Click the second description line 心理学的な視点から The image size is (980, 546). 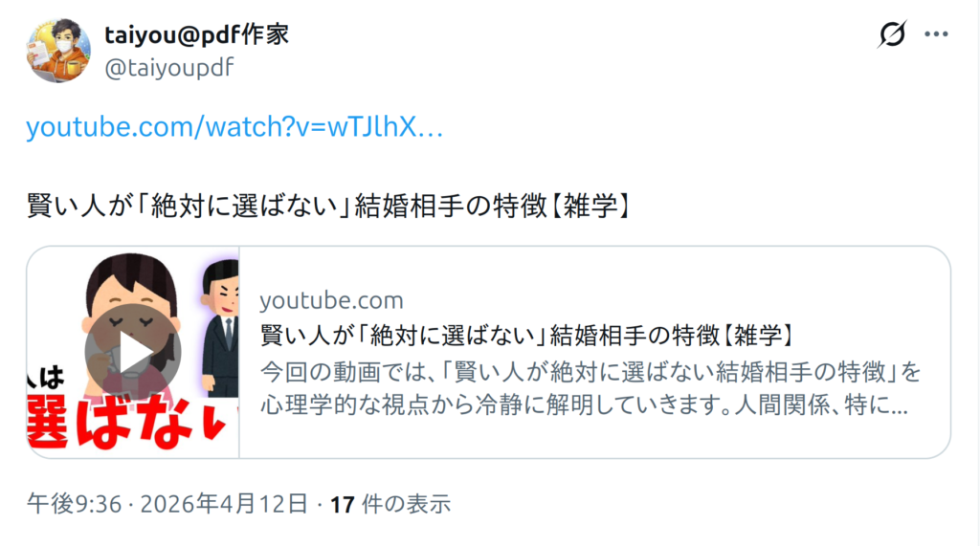tap(585, 404)
